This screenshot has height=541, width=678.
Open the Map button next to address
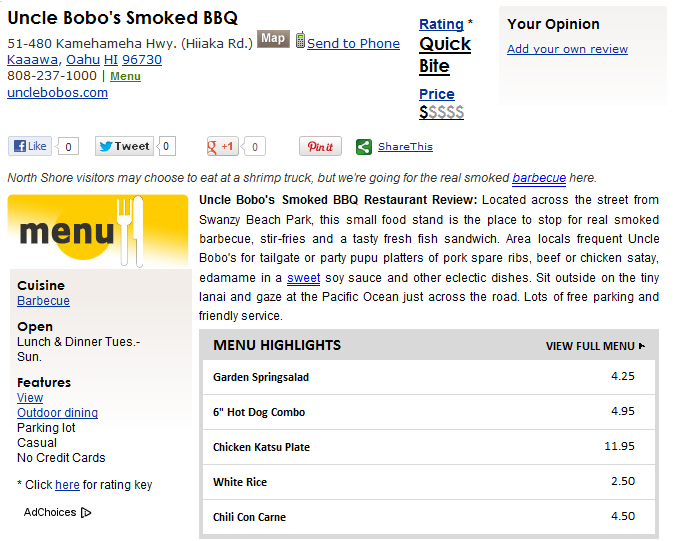coord(273,38)
